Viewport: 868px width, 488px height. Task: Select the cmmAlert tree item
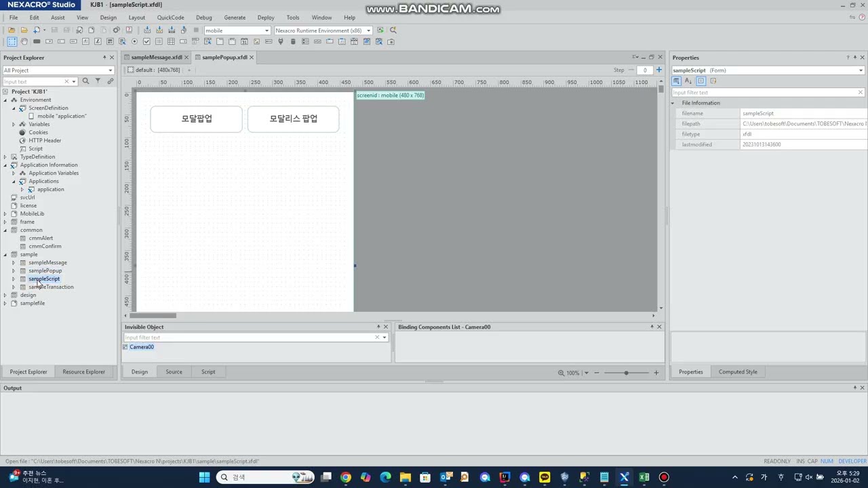coord(41,238)
